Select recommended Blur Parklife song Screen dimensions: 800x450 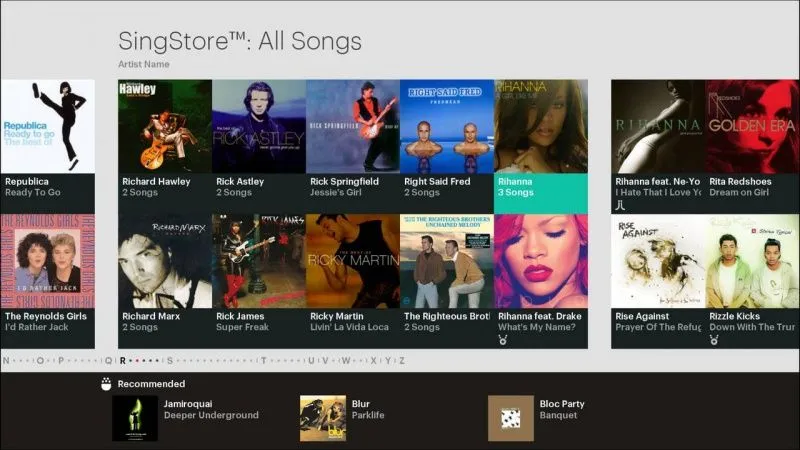[323, 418]
